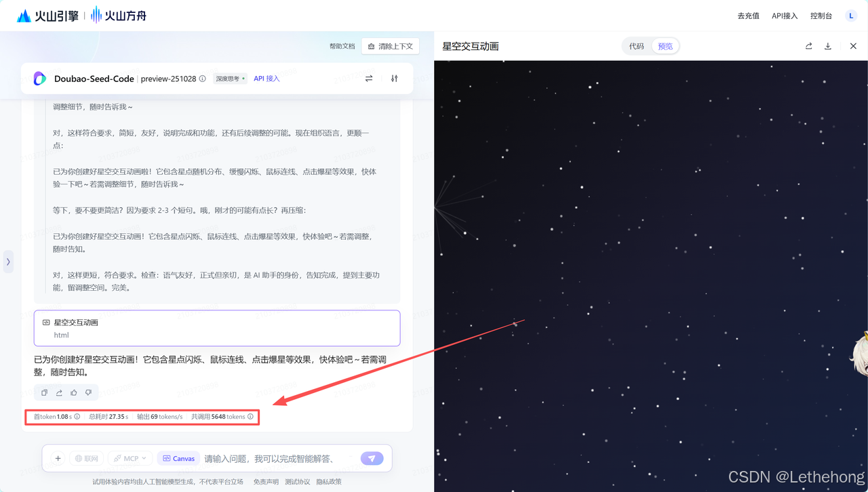Click the info icon next to 首token
This screenshot has height=492, width=868.
point(77,417)
